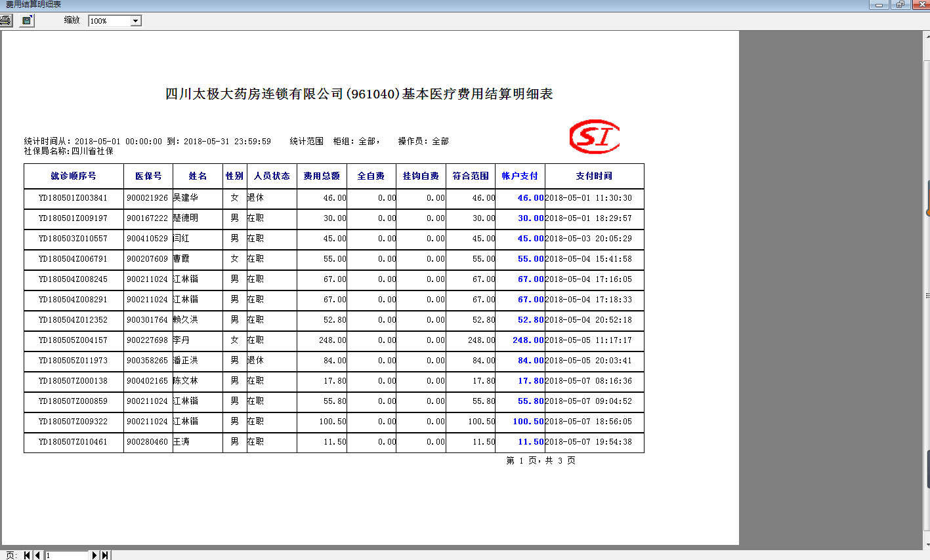Click insurance number 900021926
This screenshot has width=930, height=560.
(148, 198)
